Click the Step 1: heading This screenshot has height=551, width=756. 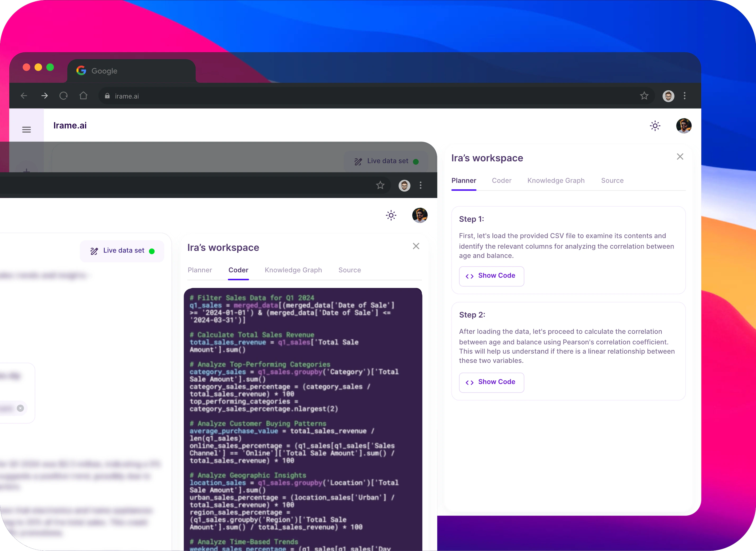coord(471,219)
